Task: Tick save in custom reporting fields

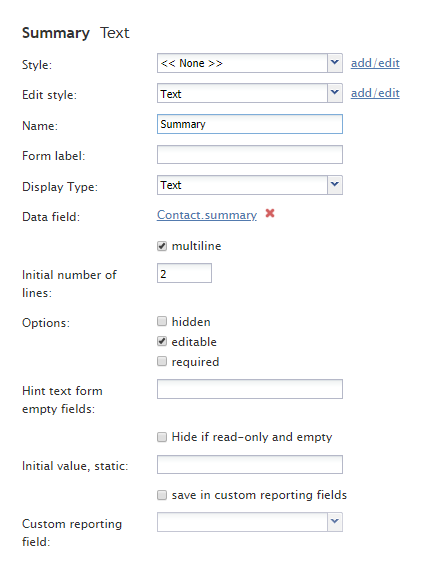Action: click(162, 495)
